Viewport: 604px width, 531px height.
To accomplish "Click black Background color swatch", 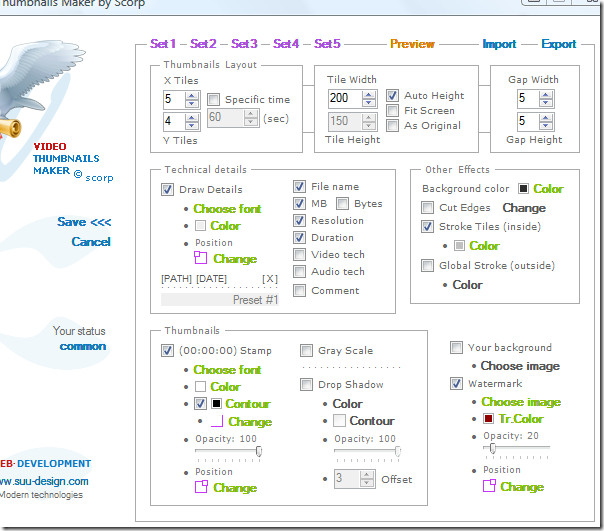I will 523,188.
